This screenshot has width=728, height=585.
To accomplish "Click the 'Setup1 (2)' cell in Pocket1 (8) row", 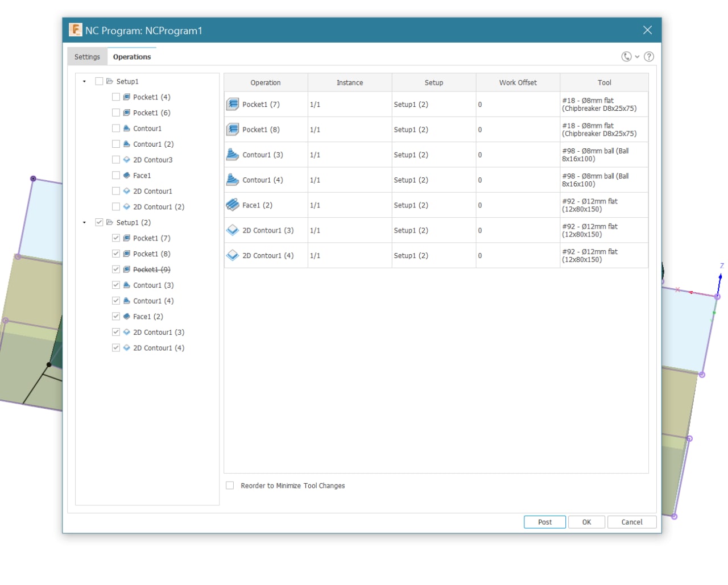I will coord(434,130).
